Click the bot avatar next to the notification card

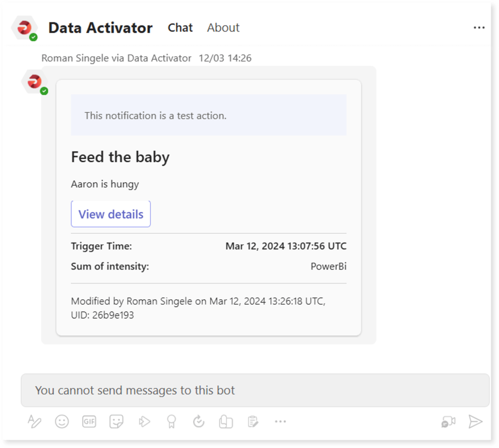[x=34, y=81]
